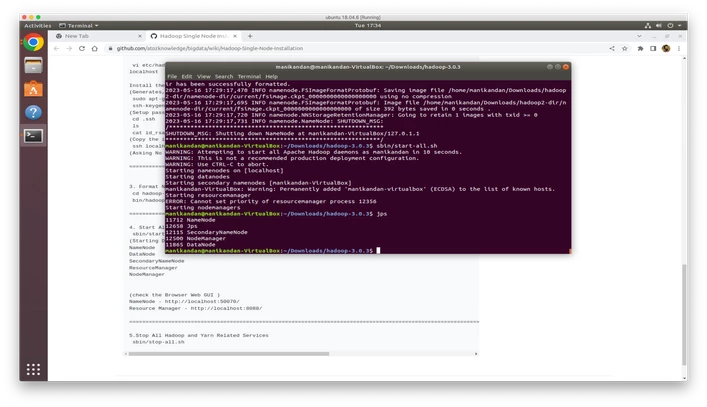The height and width of the screenshot is (407, 707).
Task: Click the terminal window title bar
Action: [x=367, y=67]
